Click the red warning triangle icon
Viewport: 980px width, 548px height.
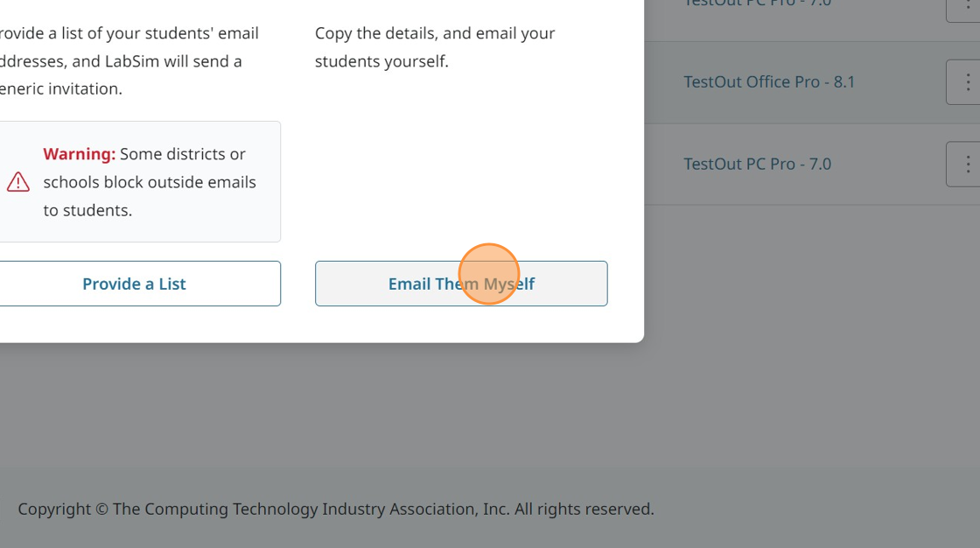[x=18, y=182]
